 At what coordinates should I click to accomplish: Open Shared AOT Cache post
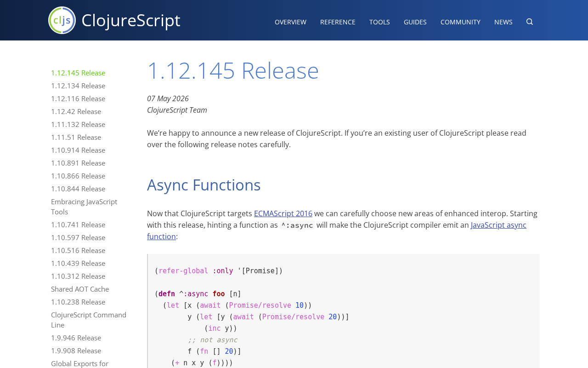tap(80, 289)
